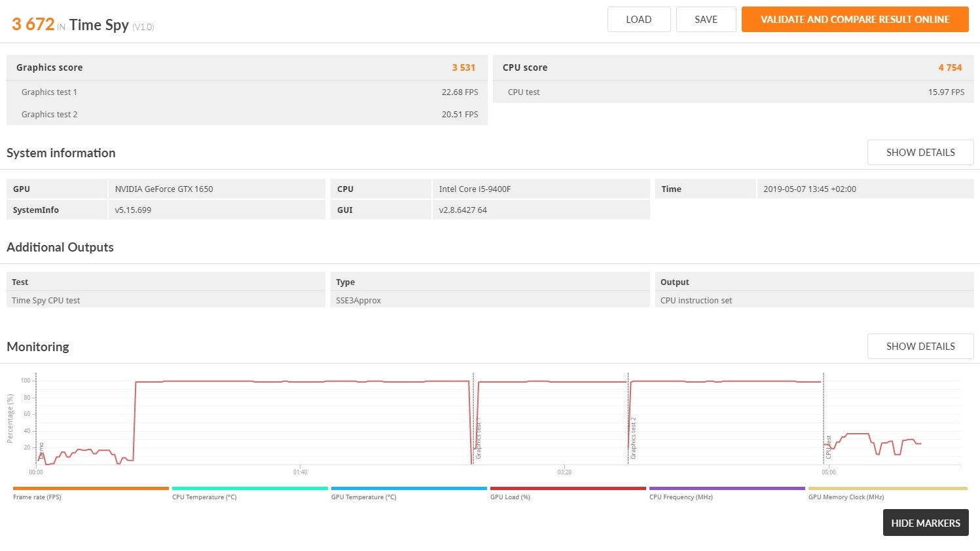Click the CPU instruction set output cell
The image size is (980, 551).
(x=814, y=300)
